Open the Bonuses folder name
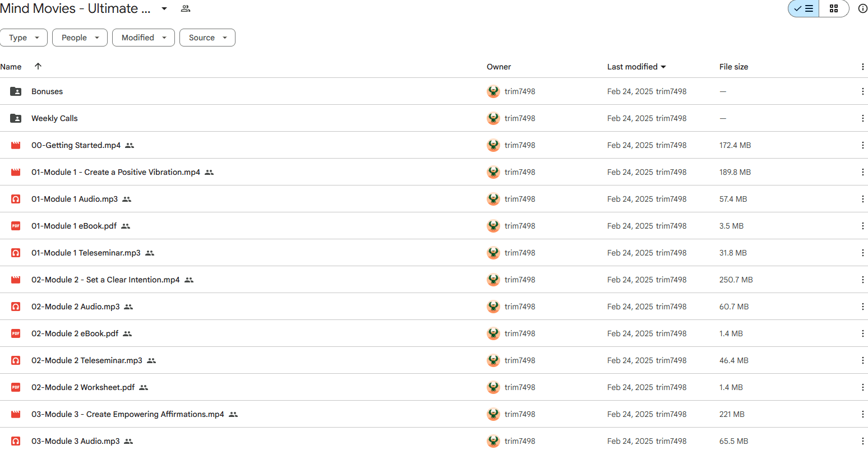The height and width of the screenshot is (450, 868). (x=47, y=91)
